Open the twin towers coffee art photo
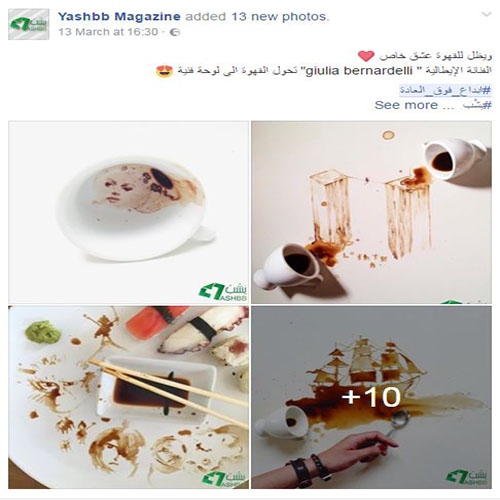Viewport: 500px width, 500px height. [x=371, y=212]
